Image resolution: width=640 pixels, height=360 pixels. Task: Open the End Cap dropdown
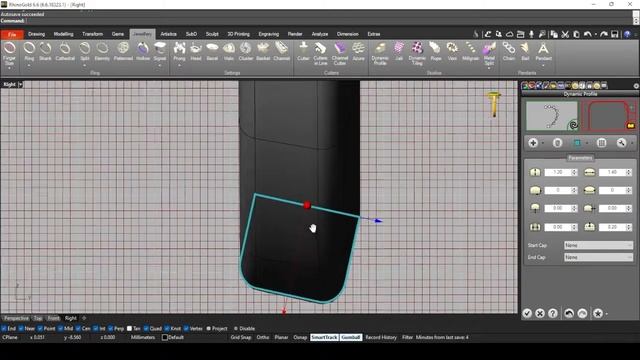[598, 257]
